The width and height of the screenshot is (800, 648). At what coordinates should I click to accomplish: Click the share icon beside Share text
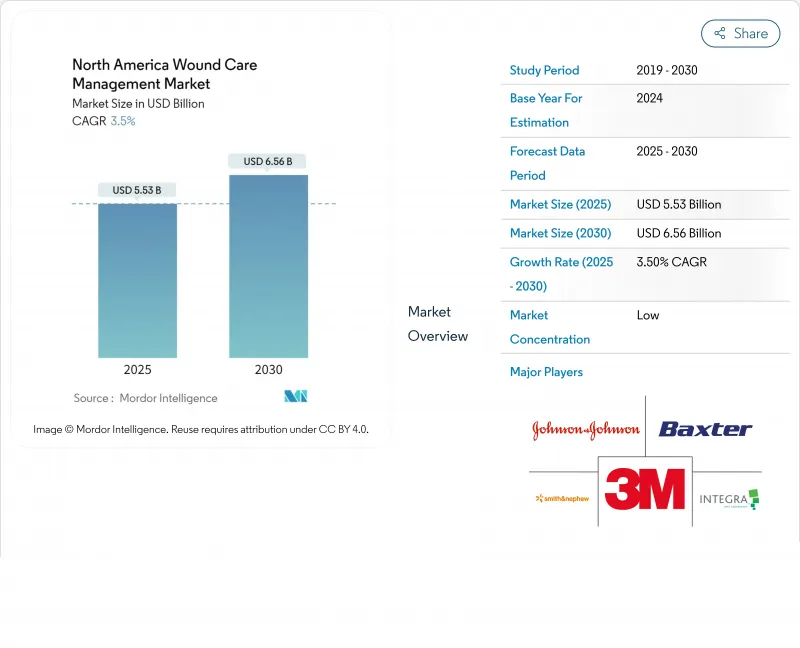point(719,33)
